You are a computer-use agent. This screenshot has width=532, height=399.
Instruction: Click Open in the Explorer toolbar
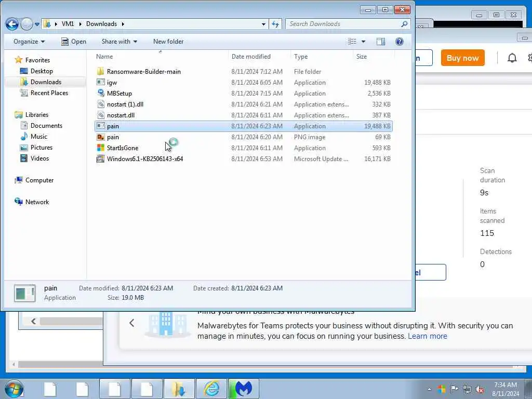click(74, 42)
